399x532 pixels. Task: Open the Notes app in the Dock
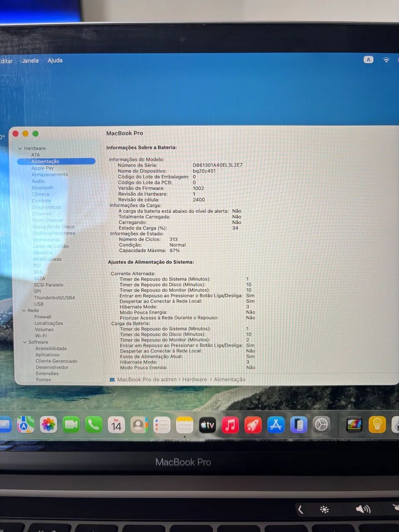185,425
